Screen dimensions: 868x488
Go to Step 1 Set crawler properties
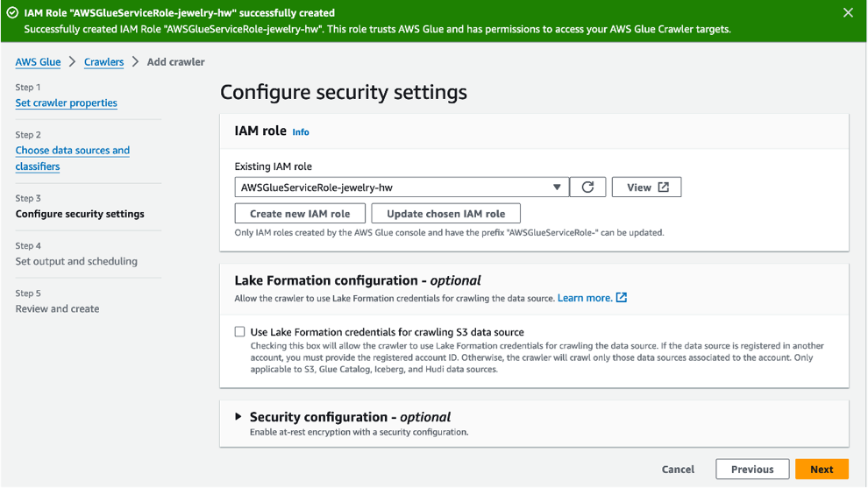point(67,103)
